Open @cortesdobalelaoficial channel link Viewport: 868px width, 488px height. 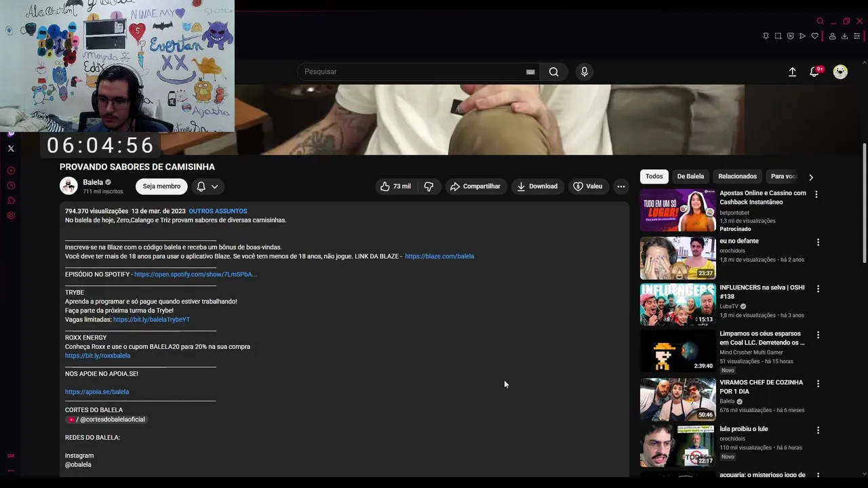point(106,420)
